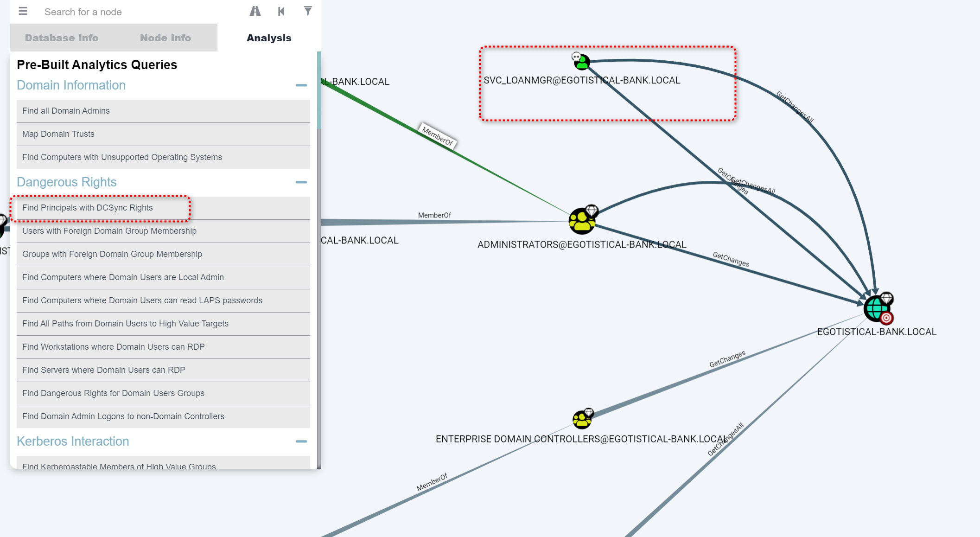980x537 pixels.
Task: Run Find Domain Admin Logons to non-Domain Controllers
Action: (x=163, y=416)
